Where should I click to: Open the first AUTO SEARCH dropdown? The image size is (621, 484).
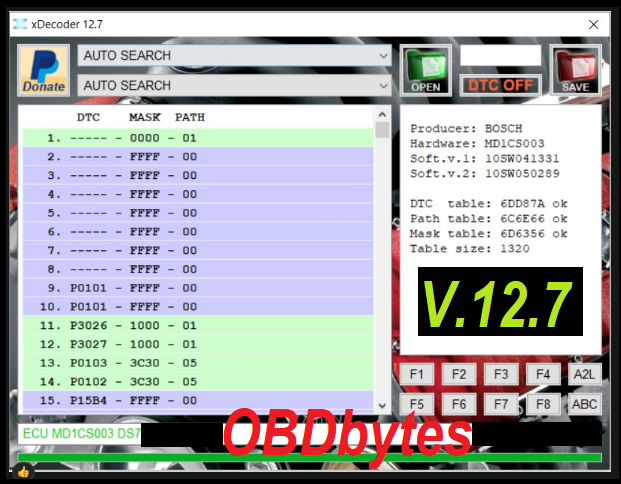point(234,55)
